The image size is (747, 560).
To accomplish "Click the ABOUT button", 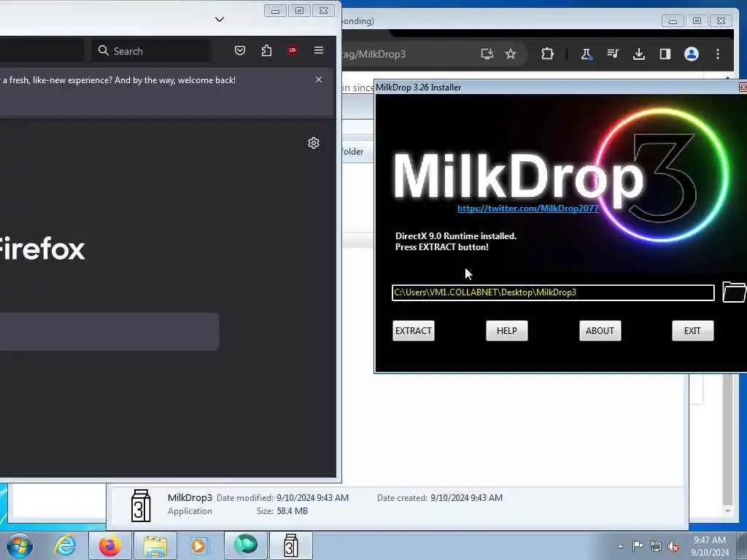I will (x=600, y=330).
